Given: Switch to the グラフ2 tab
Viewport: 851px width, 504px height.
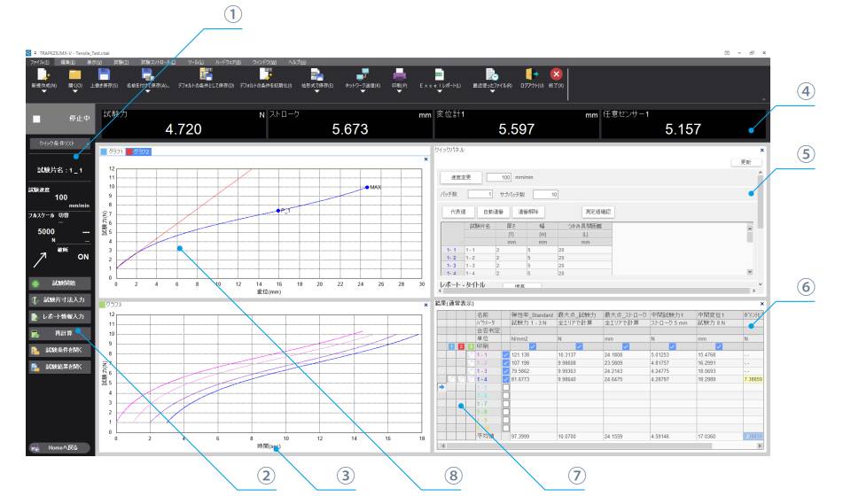Looking at the screenshot, I should point(138,151).
